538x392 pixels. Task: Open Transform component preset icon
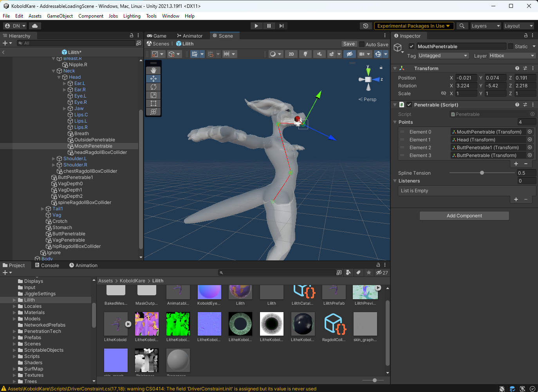tap(525, 68)
